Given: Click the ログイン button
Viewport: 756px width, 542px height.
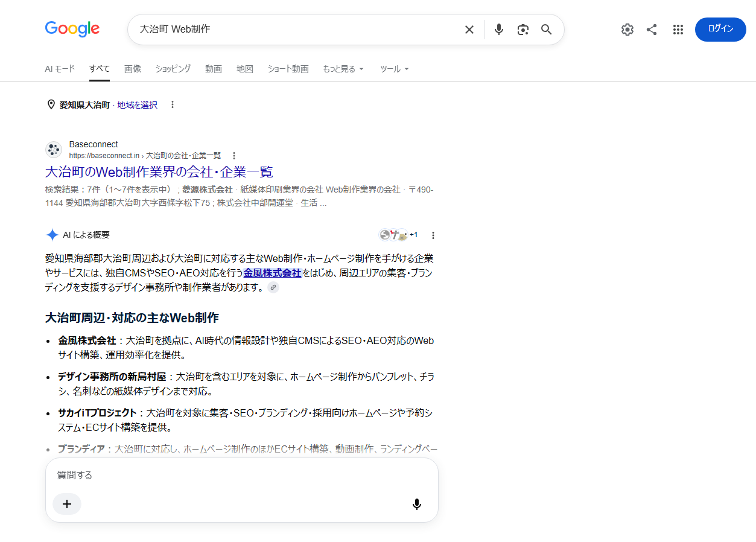Looking at the screenshot, I should coord(720,30).
